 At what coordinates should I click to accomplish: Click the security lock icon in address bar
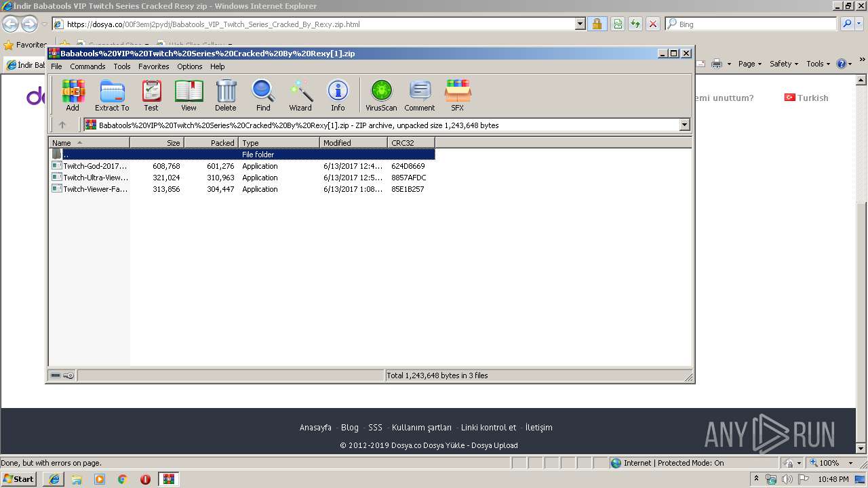(597, 24)
